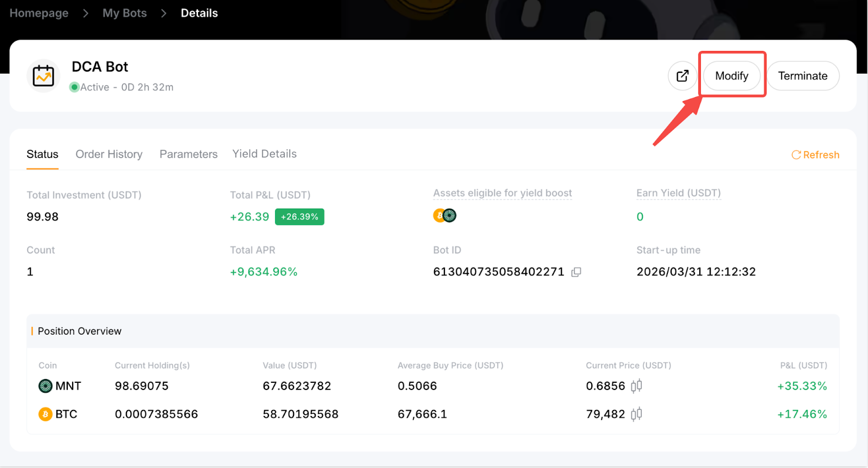Click the DCA Bot calendar icon
The image size is (868, 468).
43,76
